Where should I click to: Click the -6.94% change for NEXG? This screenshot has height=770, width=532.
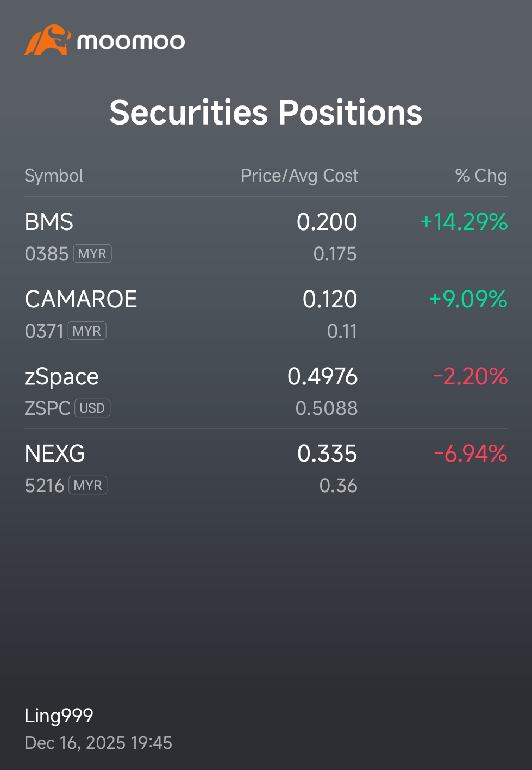pyautogui.click(x=470, y=454)
